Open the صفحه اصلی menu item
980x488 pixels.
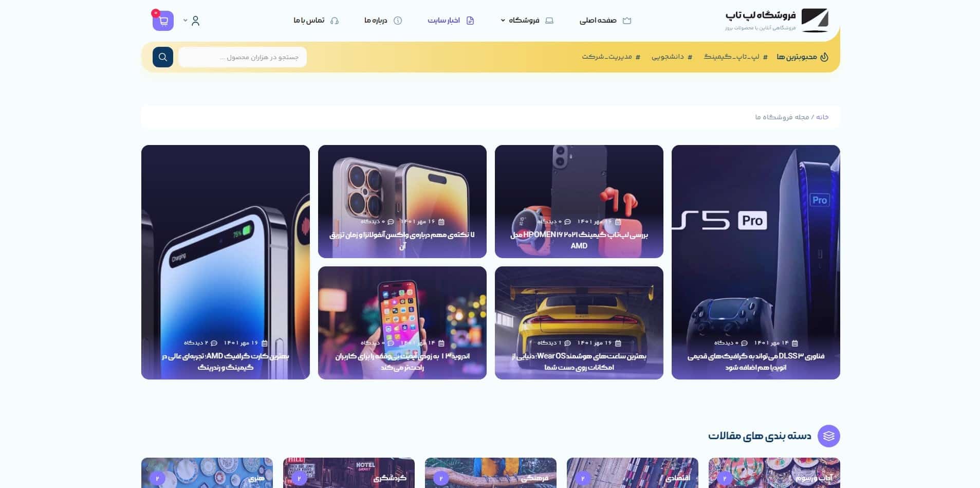pos(605,21)
